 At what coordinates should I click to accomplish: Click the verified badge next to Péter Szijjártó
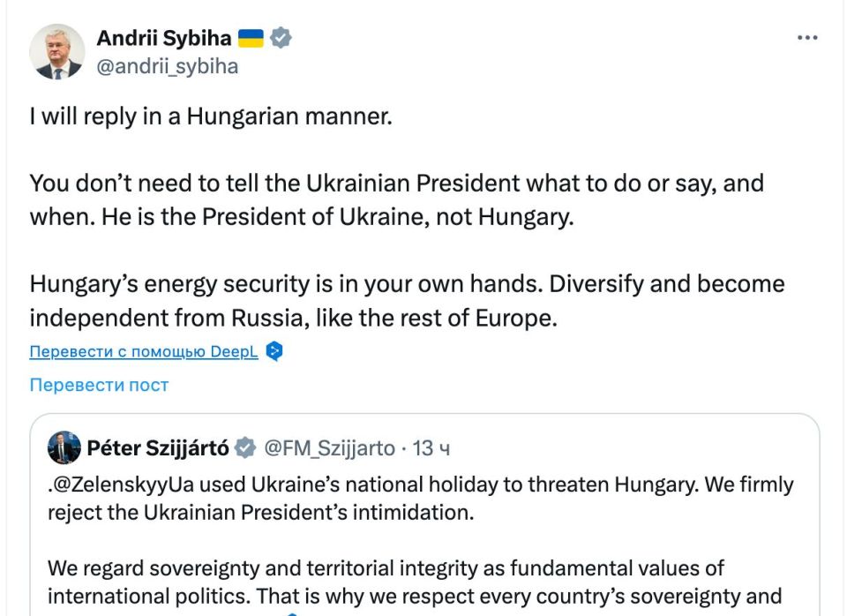tap(244, 448)
